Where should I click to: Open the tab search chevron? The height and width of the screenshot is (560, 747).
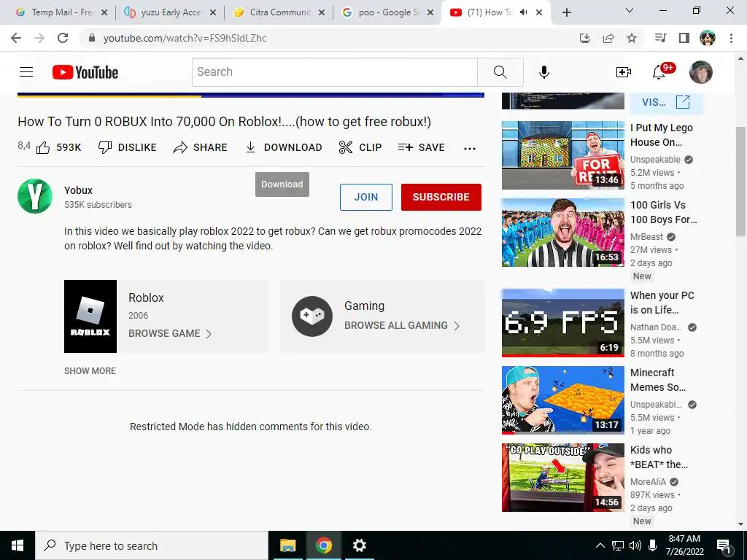pos(630,10)
